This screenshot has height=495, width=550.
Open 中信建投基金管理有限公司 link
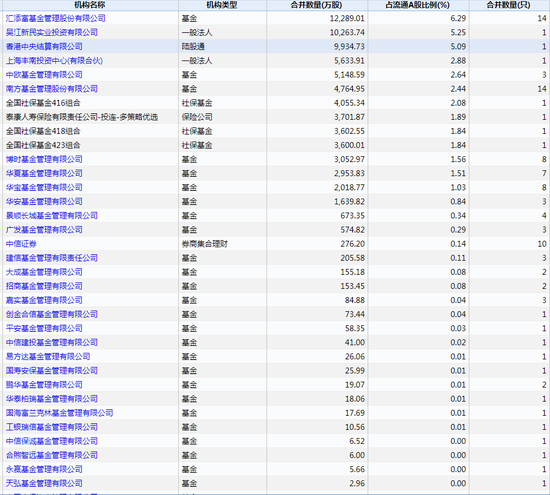(x=52, y=342)
